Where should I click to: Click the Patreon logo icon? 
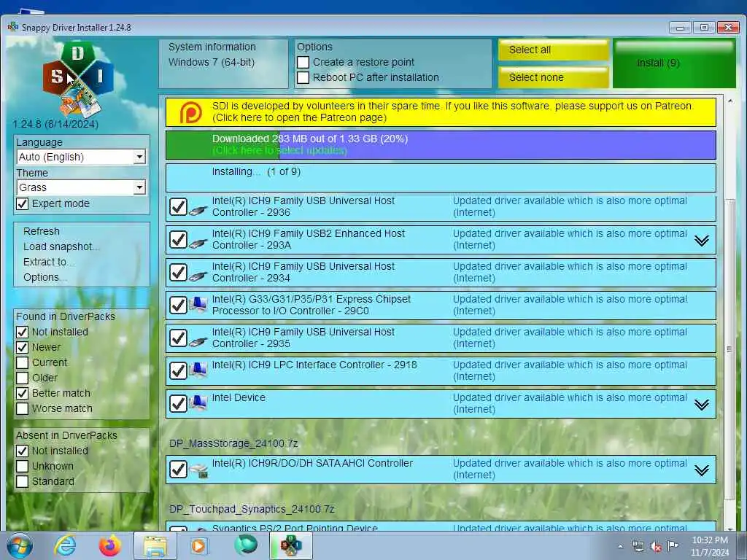point(190,113)
